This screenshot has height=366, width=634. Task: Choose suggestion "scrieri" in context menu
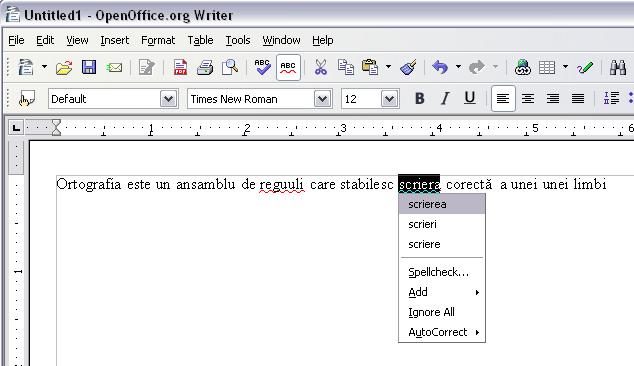click(442, 224)
